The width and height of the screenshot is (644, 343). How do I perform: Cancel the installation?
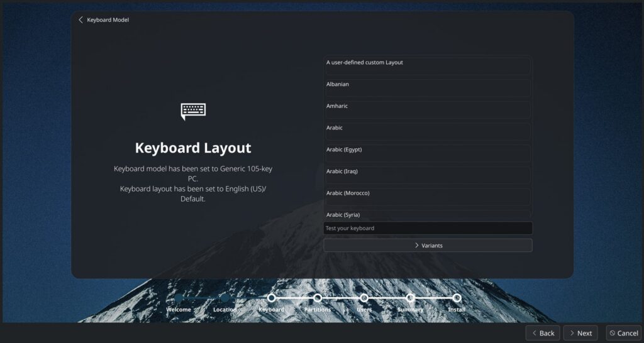pos(623,333)
